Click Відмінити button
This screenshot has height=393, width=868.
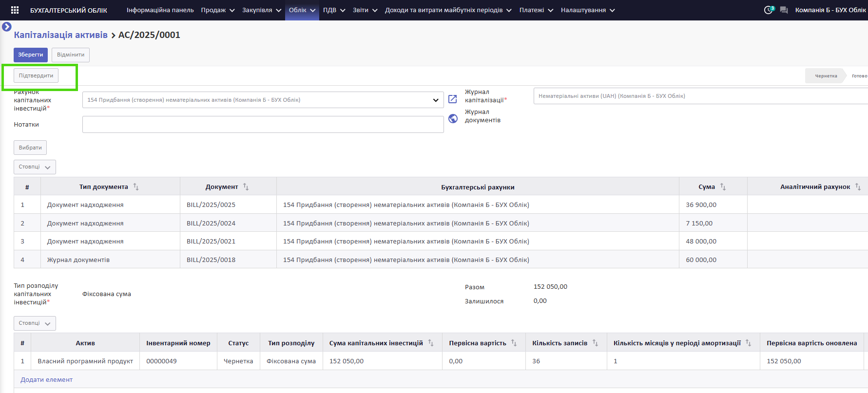[71, 55]
